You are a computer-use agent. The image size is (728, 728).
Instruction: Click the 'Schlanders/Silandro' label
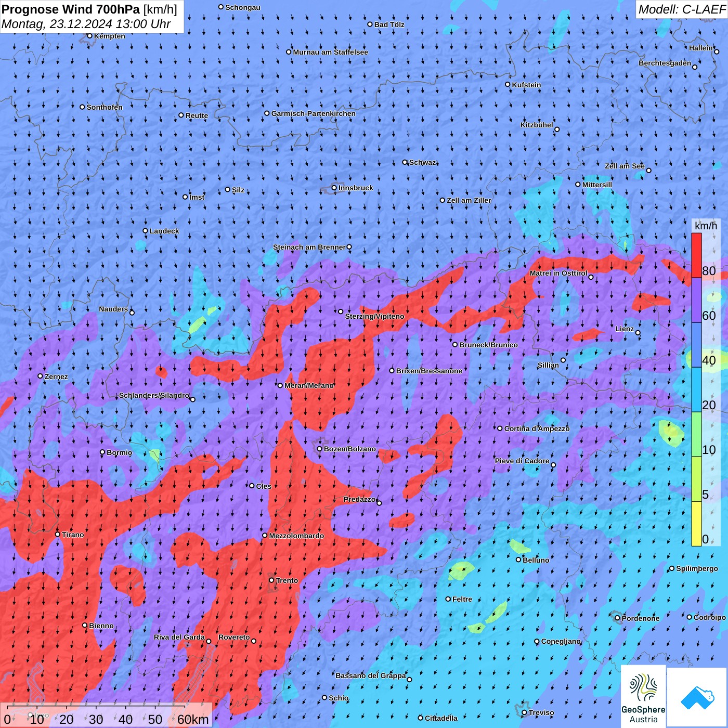[x=154, y=395]
